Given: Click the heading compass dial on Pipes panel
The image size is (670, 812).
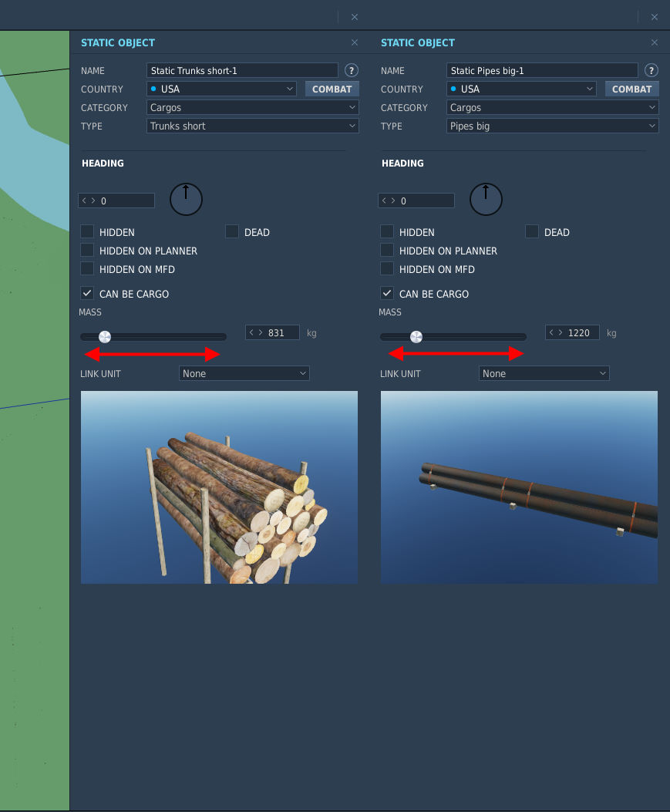Looking at the screenshot, I should pos(486,199).
